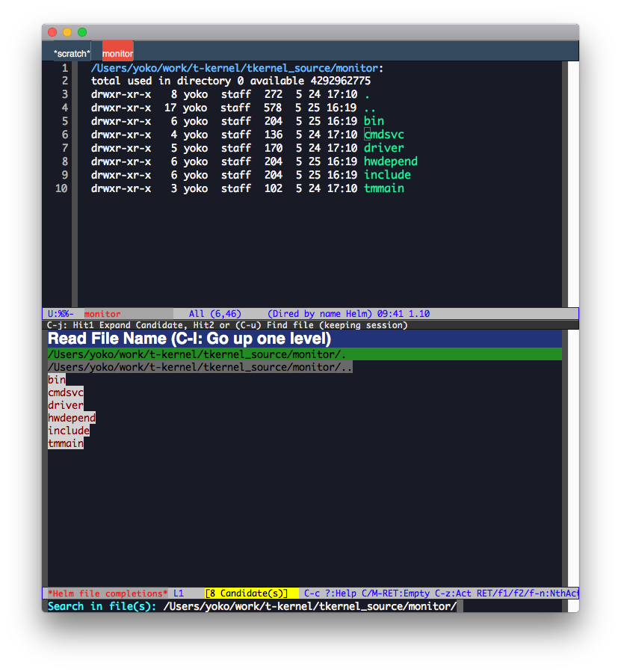
Task: Click the 'Search in file(s)' minibuffer input
Action: pos(309,606)
